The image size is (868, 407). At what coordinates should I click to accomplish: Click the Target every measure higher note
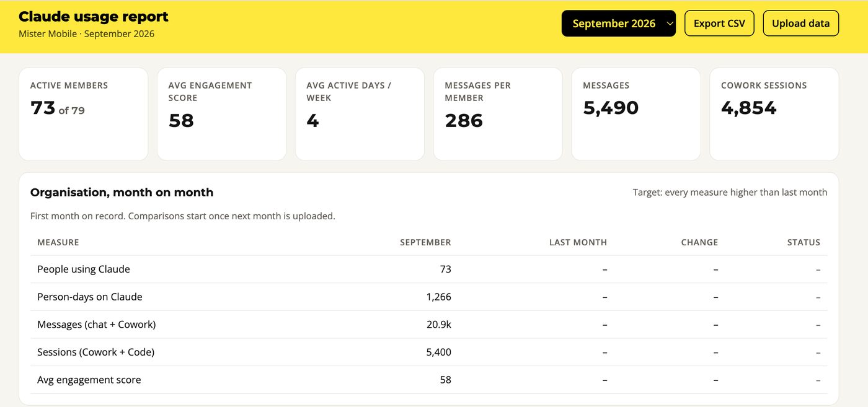[x=730, y=193]
